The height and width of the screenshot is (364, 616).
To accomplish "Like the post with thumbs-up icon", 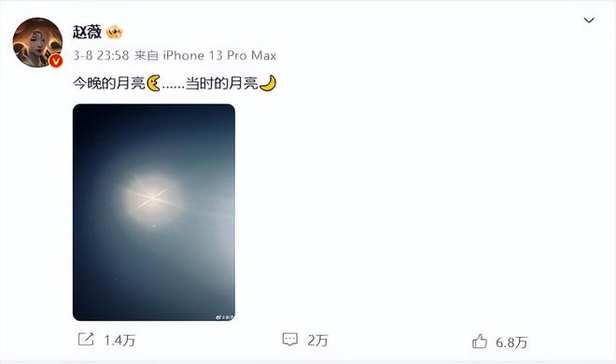I will coord(480,342).
